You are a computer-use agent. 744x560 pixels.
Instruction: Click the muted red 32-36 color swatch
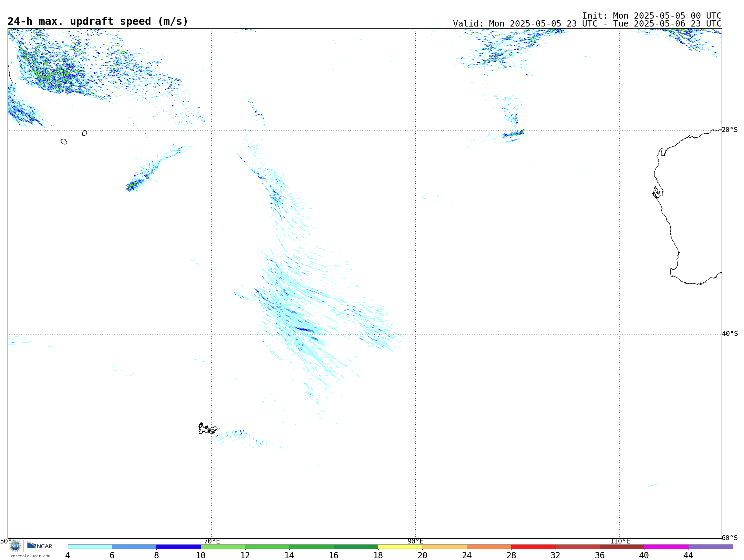[x=578, y=547]
